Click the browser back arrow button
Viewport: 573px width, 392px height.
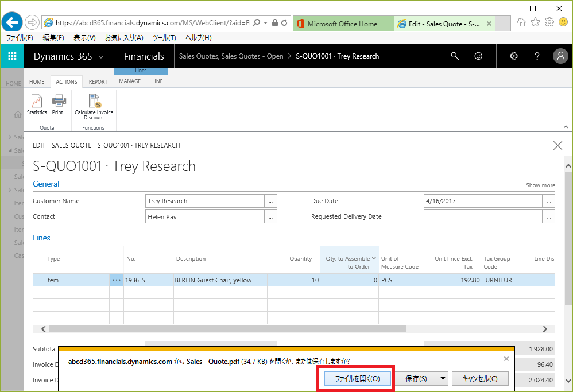pos(11,22)
